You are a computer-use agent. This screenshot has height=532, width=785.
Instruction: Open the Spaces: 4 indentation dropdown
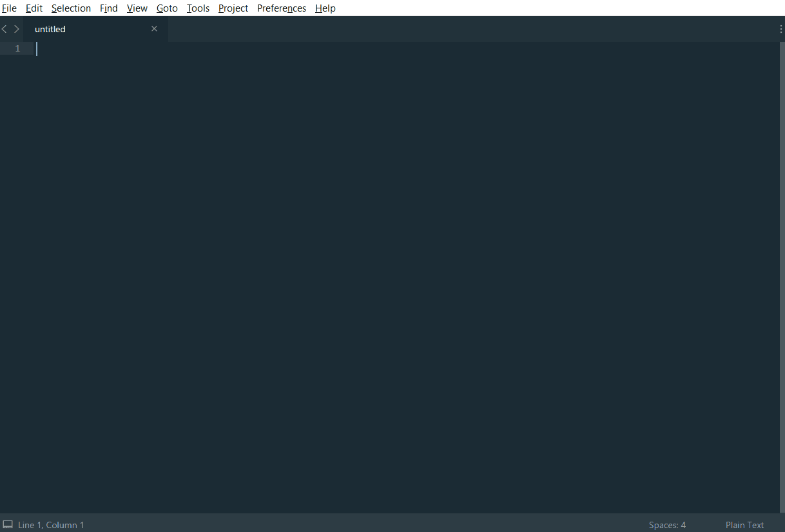tap(667, 525)
